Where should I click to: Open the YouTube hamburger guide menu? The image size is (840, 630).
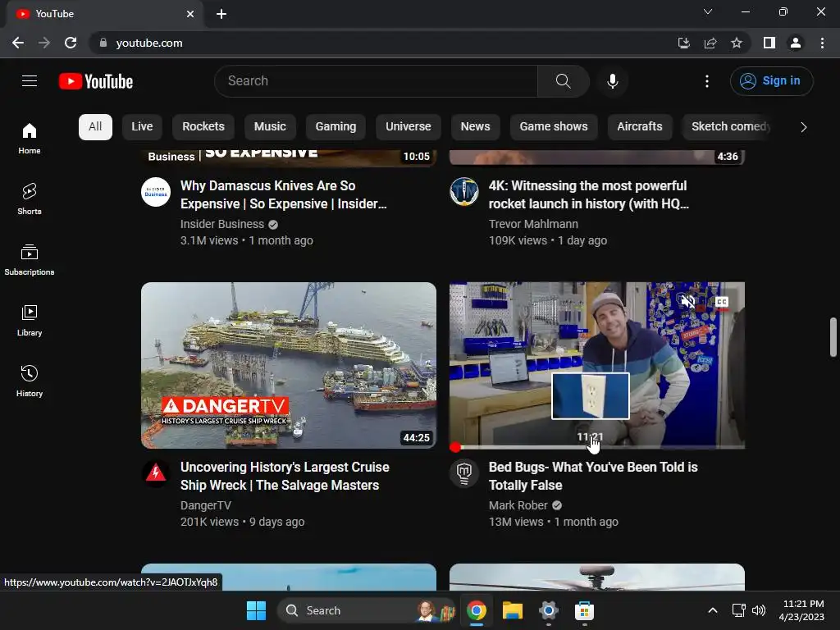click(x=30, y=81)
